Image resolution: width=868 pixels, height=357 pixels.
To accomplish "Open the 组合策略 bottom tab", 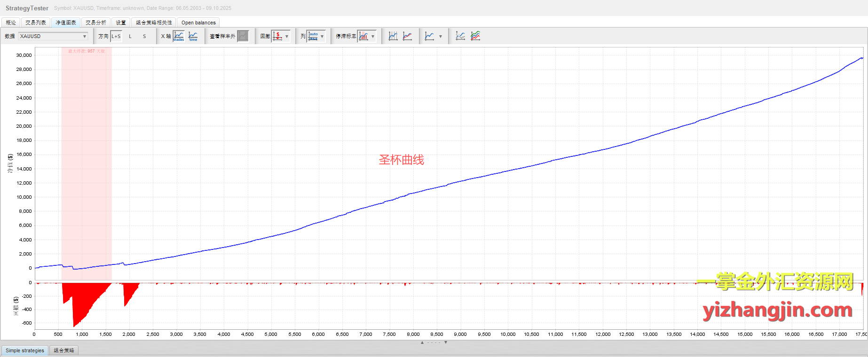I will coord(64,350).
